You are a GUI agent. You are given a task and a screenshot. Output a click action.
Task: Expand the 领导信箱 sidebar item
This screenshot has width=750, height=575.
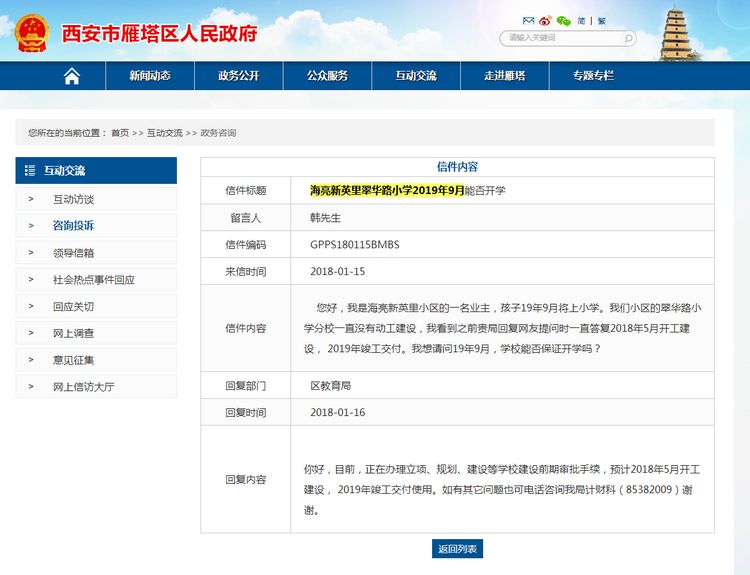[x=73, y=253]
